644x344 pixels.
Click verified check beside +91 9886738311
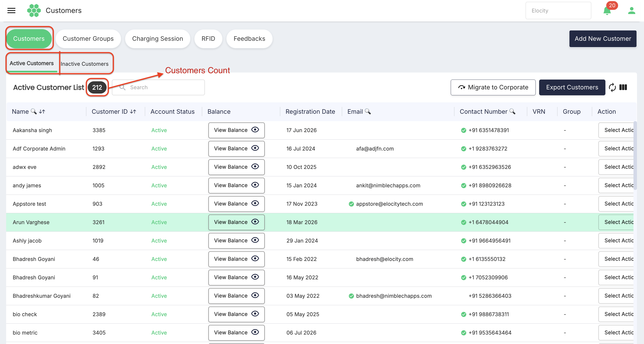point(463,314)
